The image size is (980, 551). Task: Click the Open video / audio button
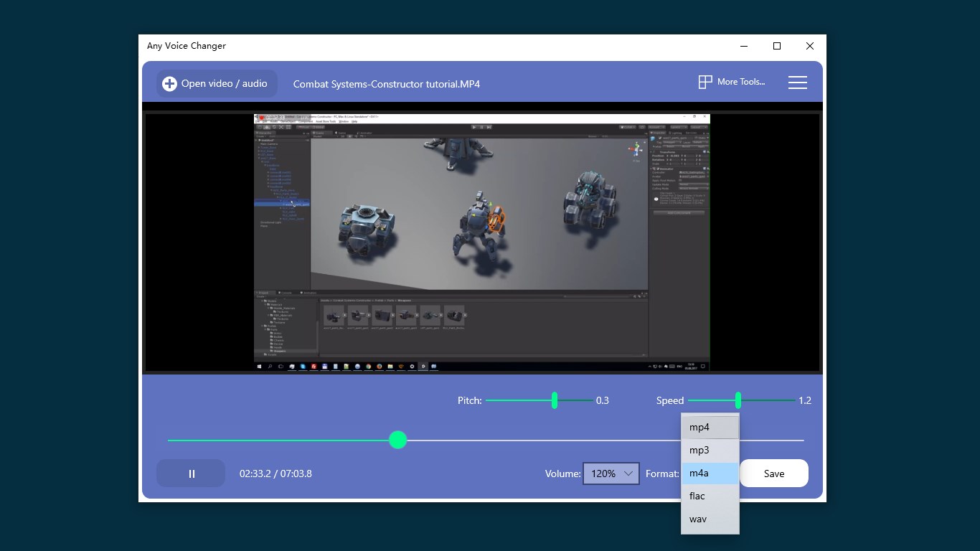[215, 83]
